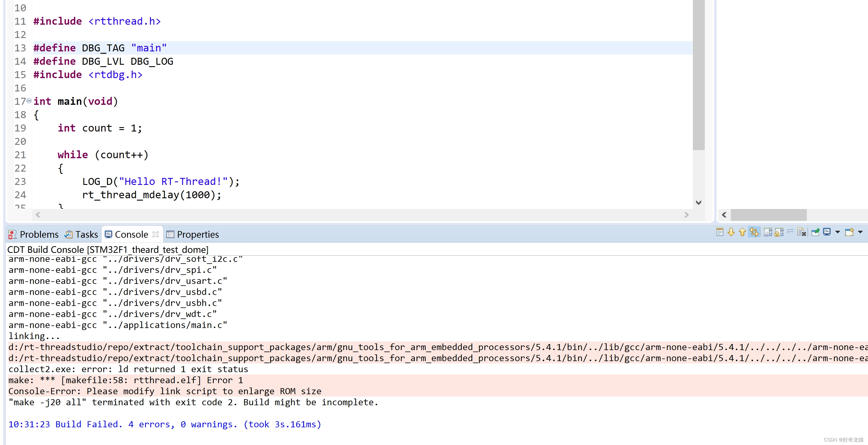Click the '../drivers/drv_usart.c' compile line
Screen dimensions: 868x445
(118, 281)
